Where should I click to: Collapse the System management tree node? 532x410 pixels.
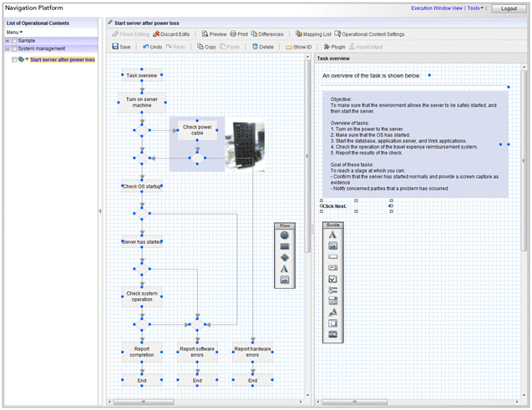7,48
